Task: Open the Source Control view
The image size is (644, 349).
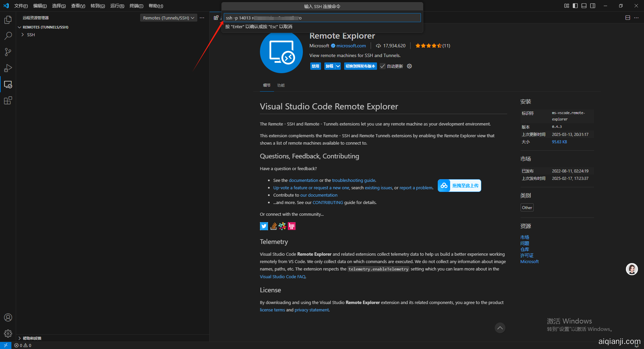Action: 8,52
